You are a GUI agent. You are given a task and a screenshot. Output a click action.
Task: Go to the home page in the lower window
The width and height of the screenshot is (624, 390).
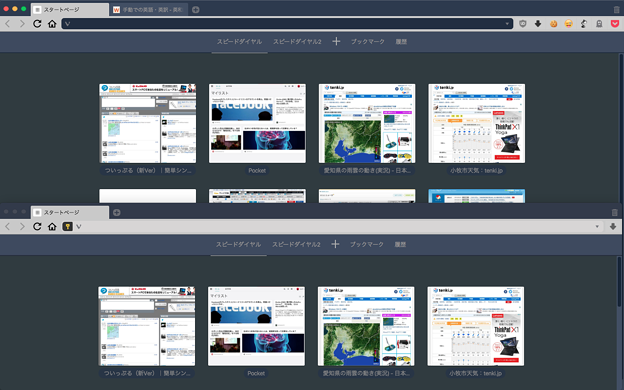[x=52, y=226]
